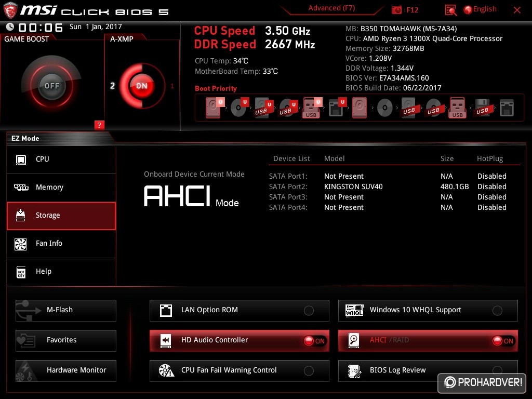Close the BIOS with the red X
532x399 pixels.
coord(517,10)
